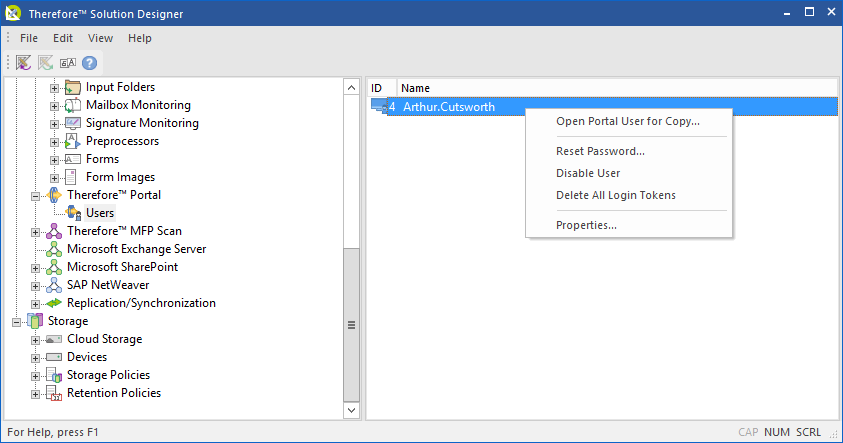Click the Retention Policies icon
The height and width of the screenshot is (443, 843).
pyautogui.click(x=53, y=393)
